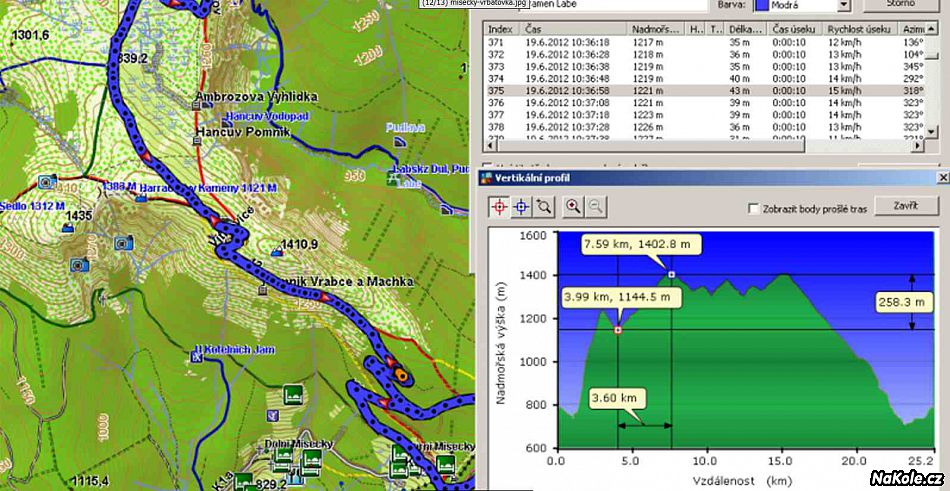Screen dimensions: 950x491
Task: Click the Harrachovy Kameny peak icon
Action: (141, 198)
